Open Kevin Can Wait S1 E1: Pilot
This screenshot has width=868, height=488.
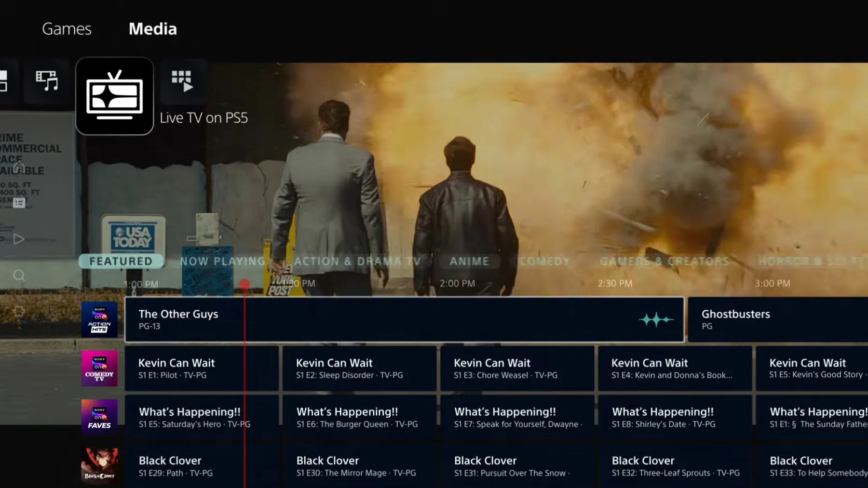click(202, 369)
